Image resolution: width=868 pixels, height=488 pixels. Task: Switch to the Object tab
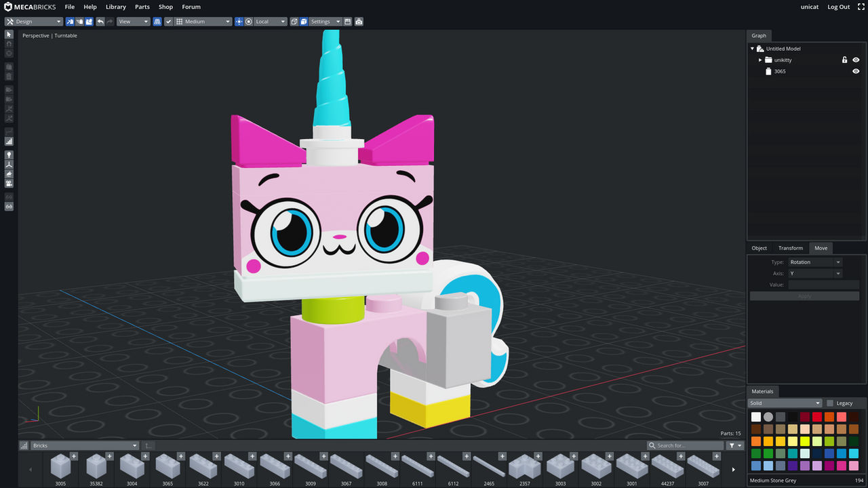pyautogui.click(x=759, y=248)
